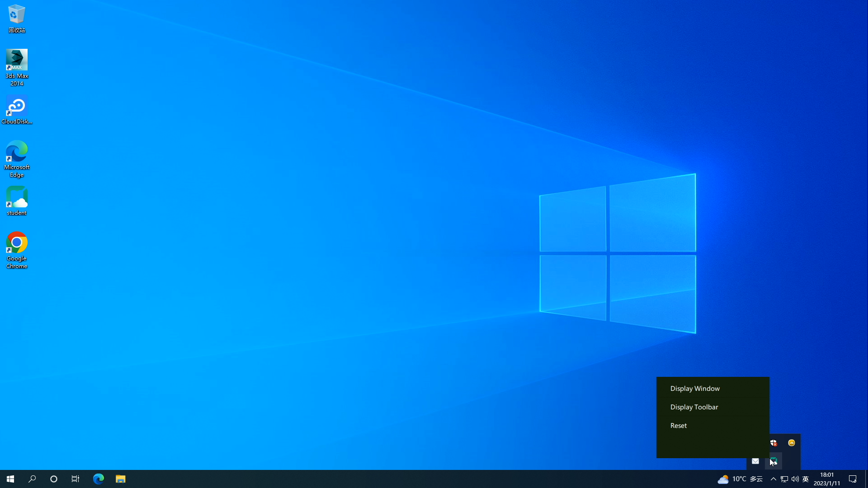Open the weather widget showing 10°C
868x488 pixels.
pyautogui.click(x=740, y=479)
